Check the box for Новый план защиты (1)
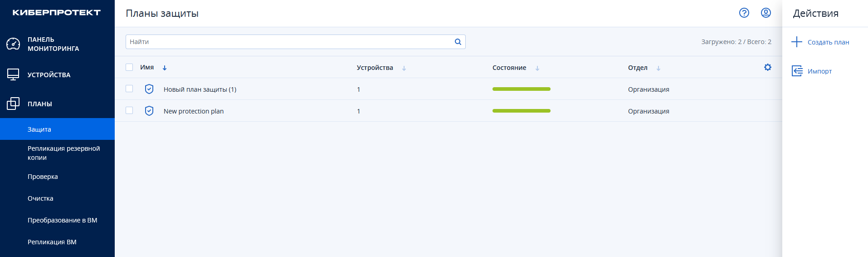This screenshot has width=868, height=257. pos(129,89)
